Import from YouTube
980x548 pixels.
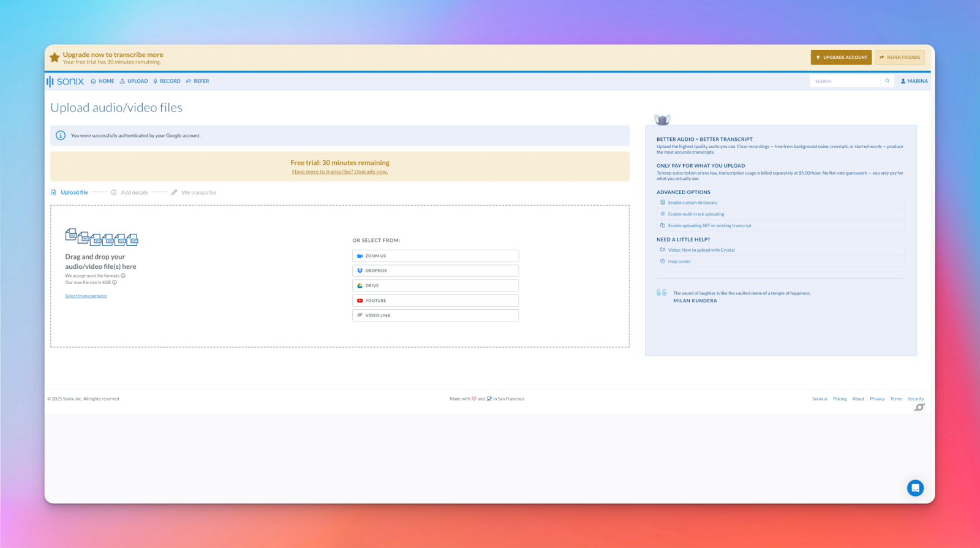pos(435,301)
